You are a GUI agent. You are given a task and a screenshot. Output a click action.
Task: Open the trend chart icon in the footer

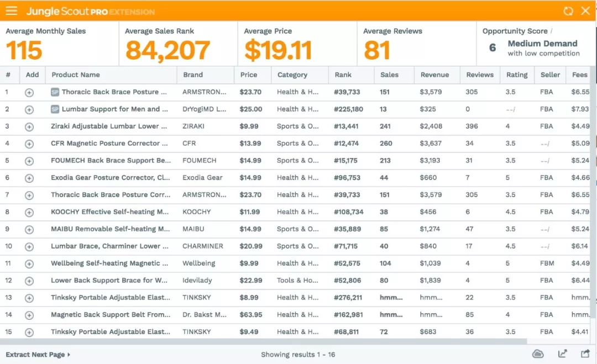click(x=562, y=354)
